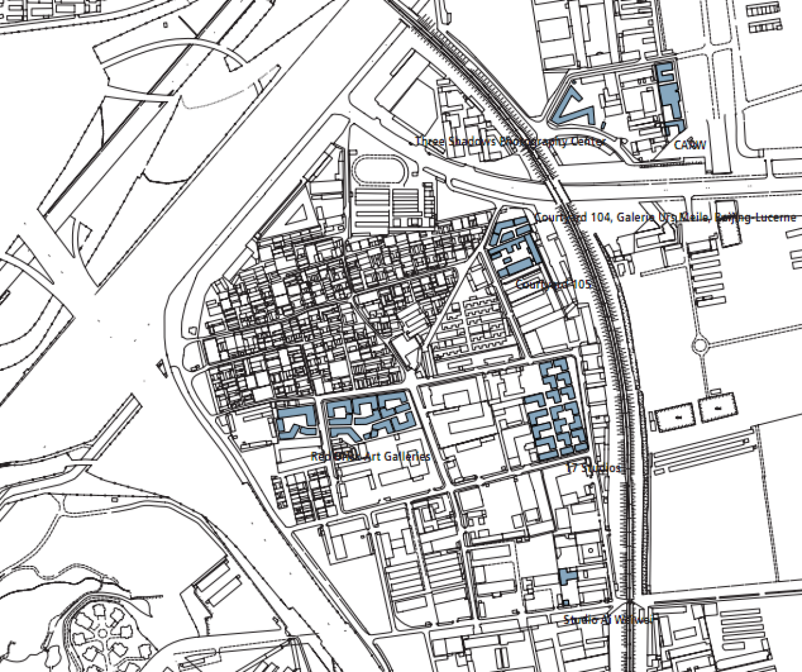Screen dimensions: 802x672
Task: Select the Red Brick Art Galleries label
Action: click(371, 456)
